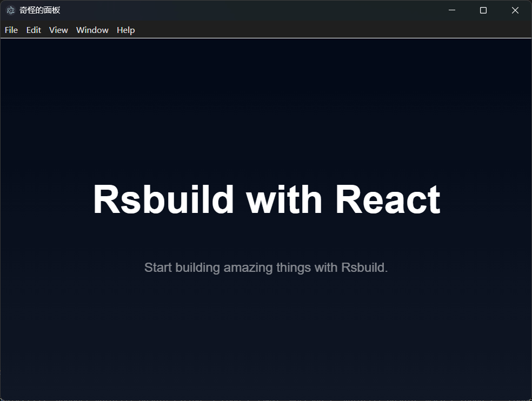Image resolution: width=532 pixels, height=401 pixels.
Task: Click "Rsbuild." at the end of the subtitle
Action: point(364,268)
